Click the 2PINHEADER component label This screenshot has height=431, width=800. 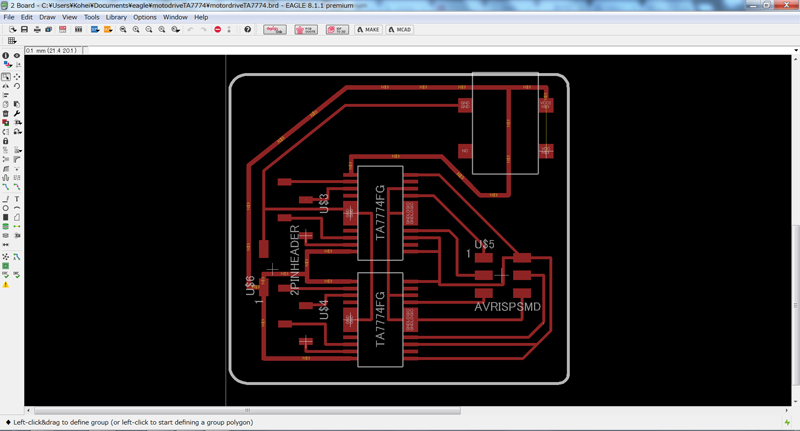294,260
